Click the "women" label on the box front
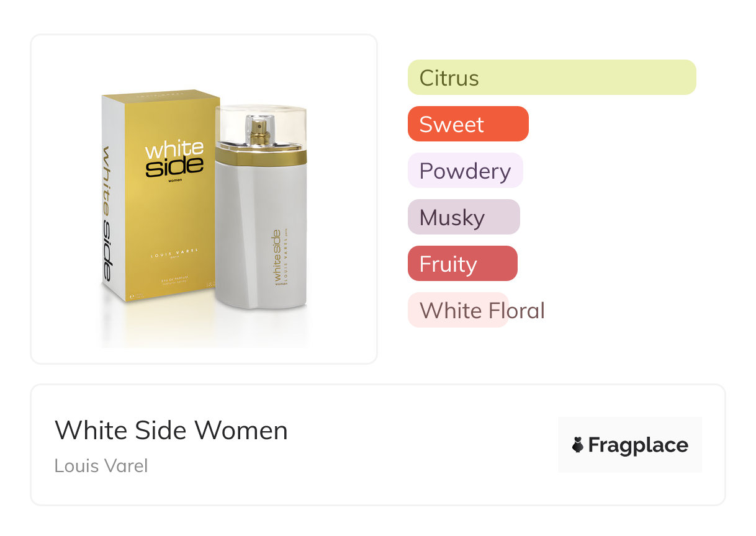Image resolution: width=756 pixels, height=536 pixels. click(x=175, y=182)
